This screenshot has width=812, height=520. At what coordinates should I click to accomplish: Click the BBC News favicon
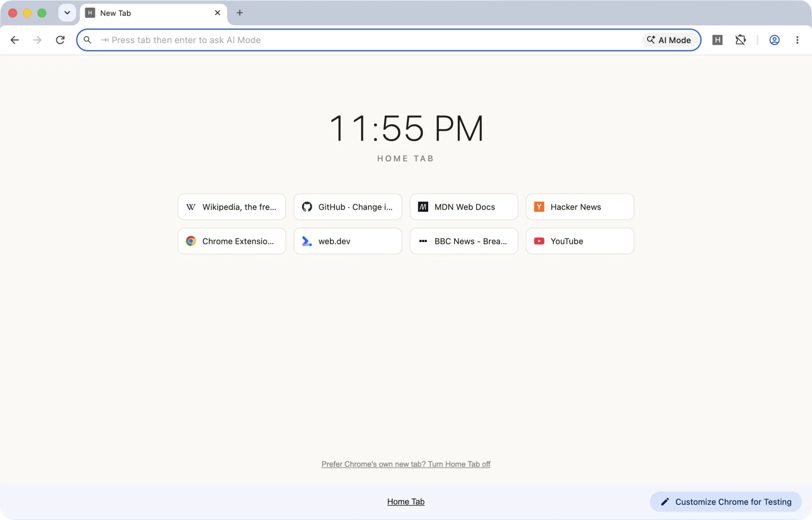[x=423, y=241]
